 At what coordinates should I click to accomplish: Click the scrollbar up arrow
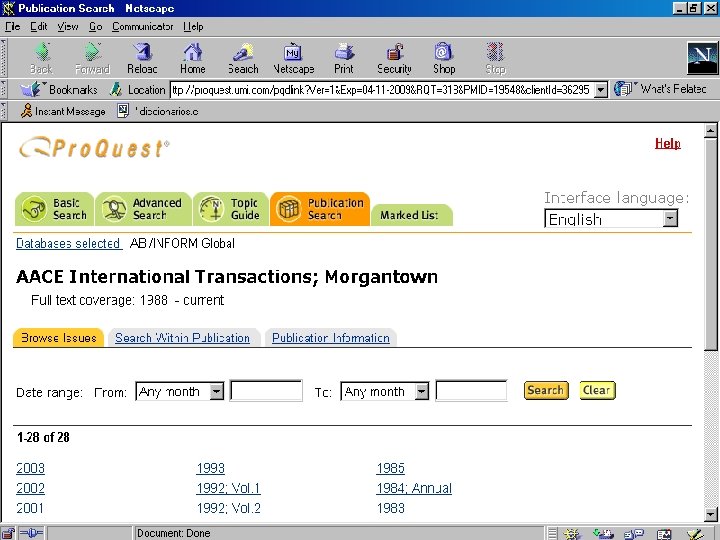(x=711, y=131)
